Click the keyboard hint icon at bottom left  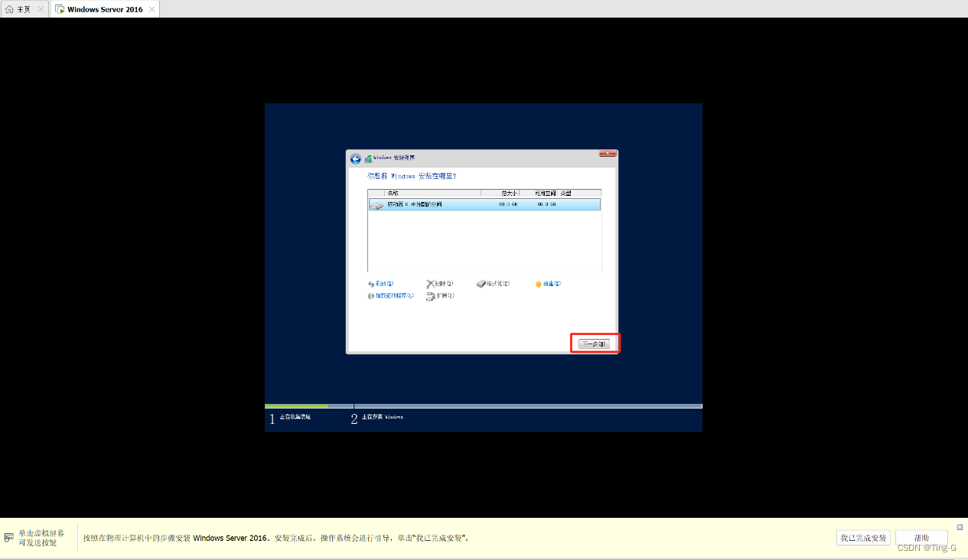coord(9,538)
